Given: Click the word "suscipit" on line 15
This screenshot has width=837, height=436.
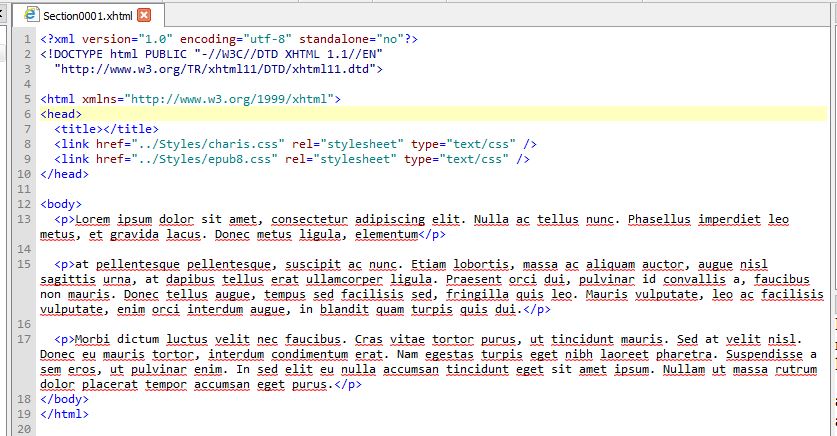Looking at the screenshot, I should click(x=313, y=264).
